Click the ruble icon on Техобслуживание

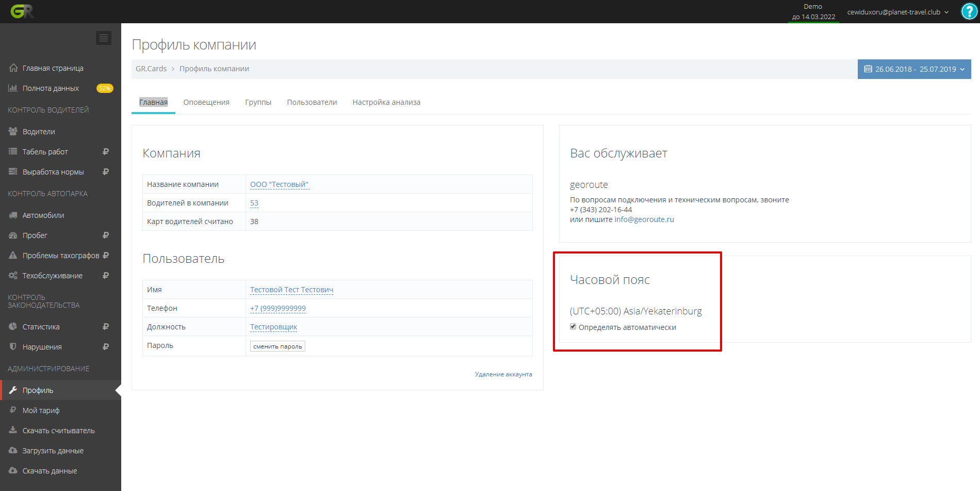106,275
